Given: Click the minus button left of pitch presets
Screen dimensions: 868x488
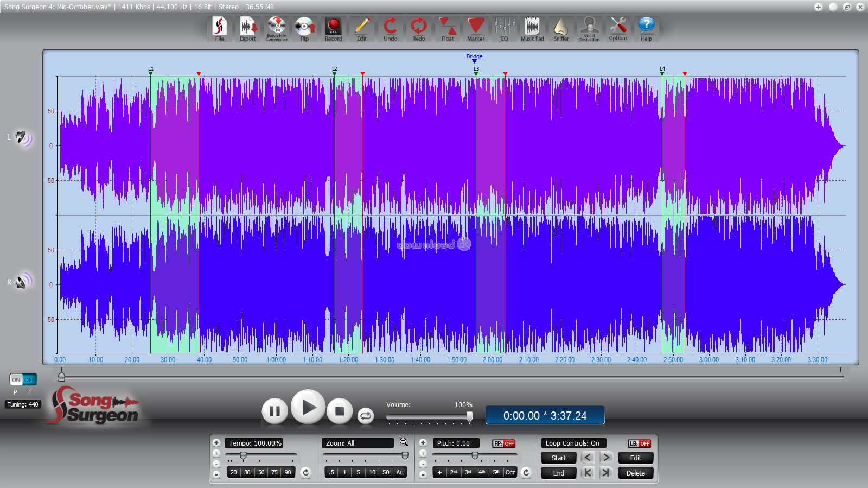Looking at the screenshot, I should tap(423, 474).
